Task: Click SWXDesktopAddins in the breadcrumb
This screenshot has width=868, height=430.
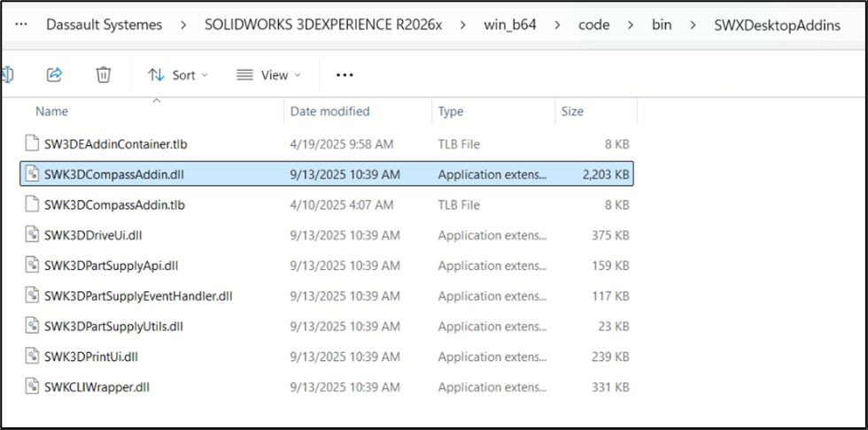Action: tap(778, 25)
